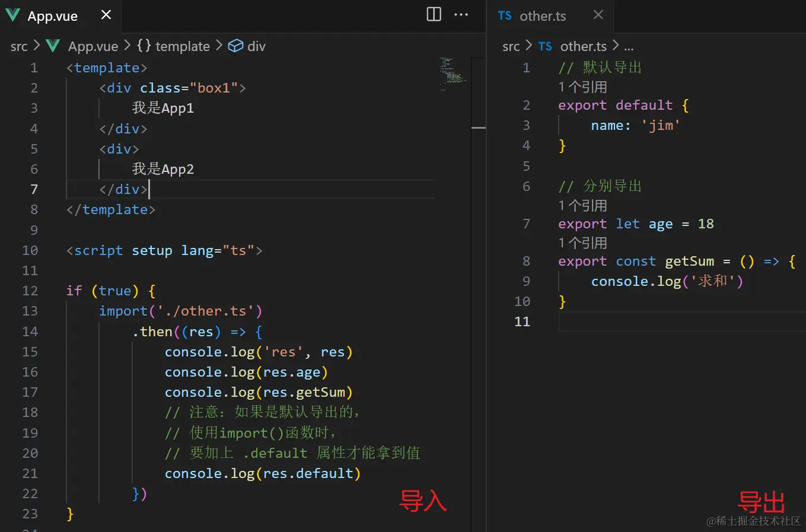Select line number 13 in App.vue
Viewport: 806px width, 532px height.
(x=30, y=311)
